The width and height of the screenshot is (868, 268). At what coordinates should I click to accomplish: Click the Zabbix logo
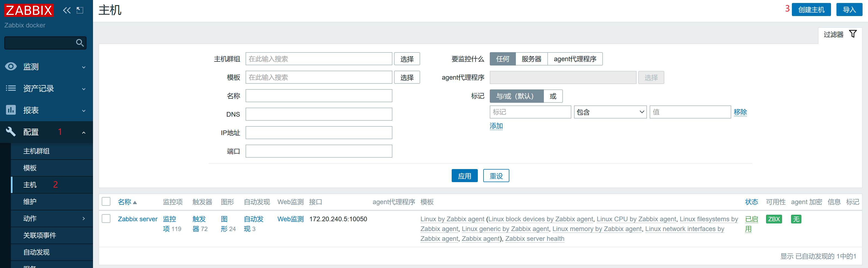(29, 10)
